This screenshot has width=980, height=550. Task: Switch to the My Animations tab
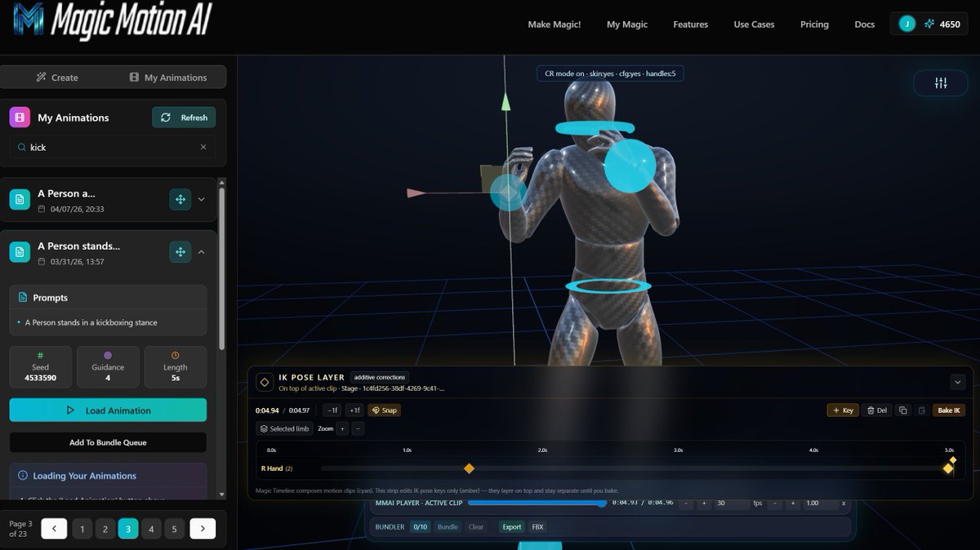coord(168,78)
